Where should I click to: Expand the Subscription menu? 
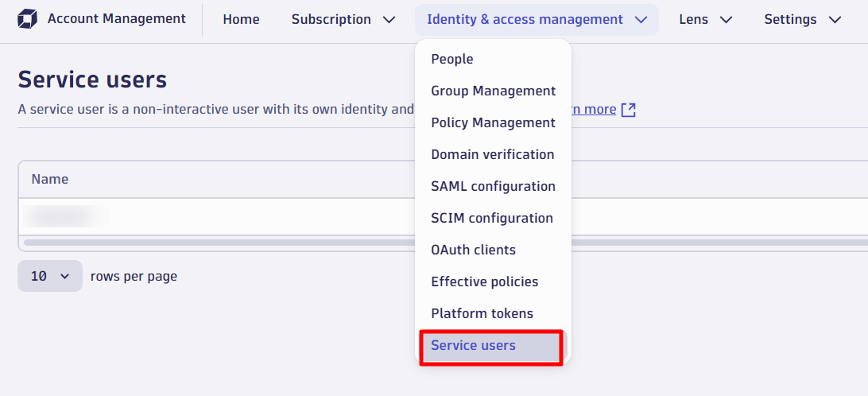[343, 19]
